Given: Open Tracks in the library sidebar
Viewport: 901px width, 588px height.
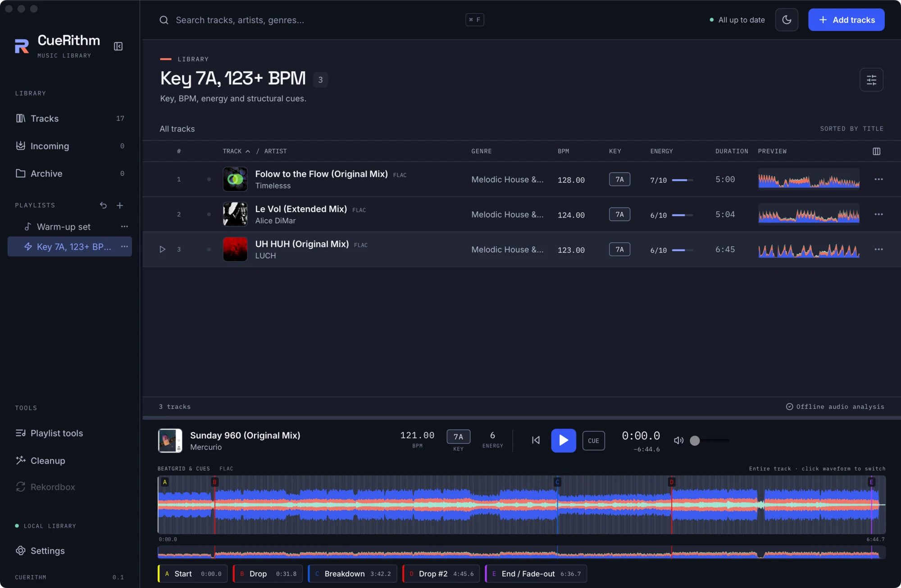Looking at the screenshot, I should click(x=70, y=118).
